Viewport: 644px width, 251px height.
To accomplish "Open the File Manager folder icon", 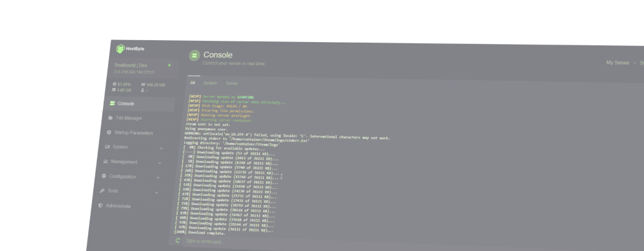I will coord(111,118).
